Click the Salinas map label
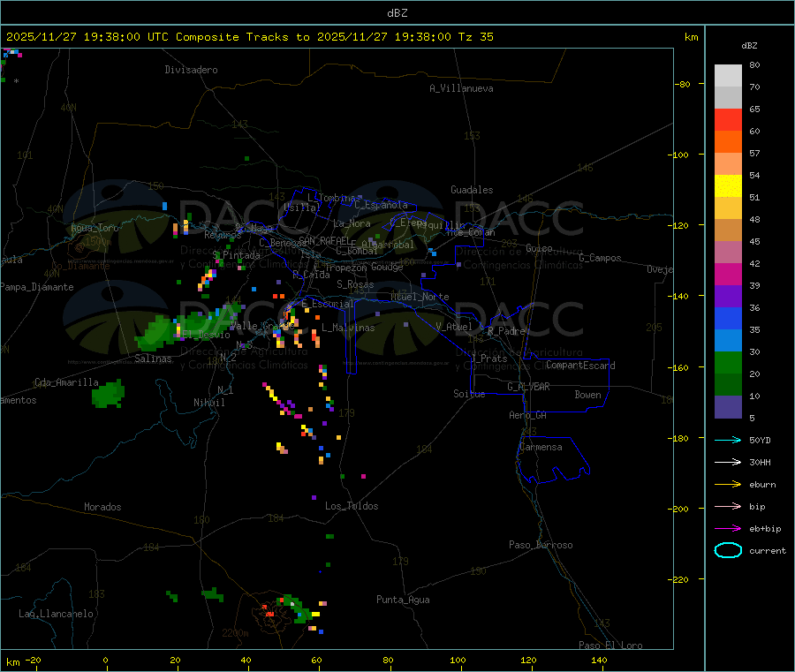 (153, 359)
